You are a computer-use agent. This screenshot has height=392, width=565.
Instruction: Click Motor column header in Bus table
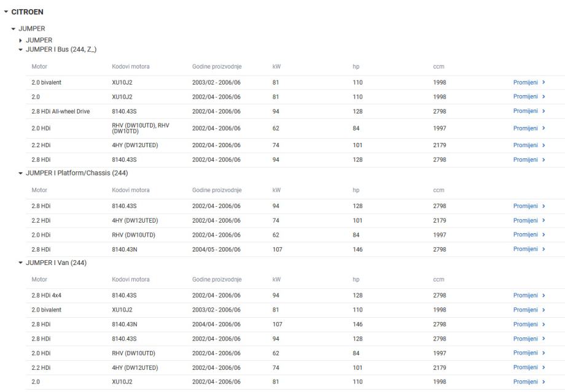(x=39, y=66)
